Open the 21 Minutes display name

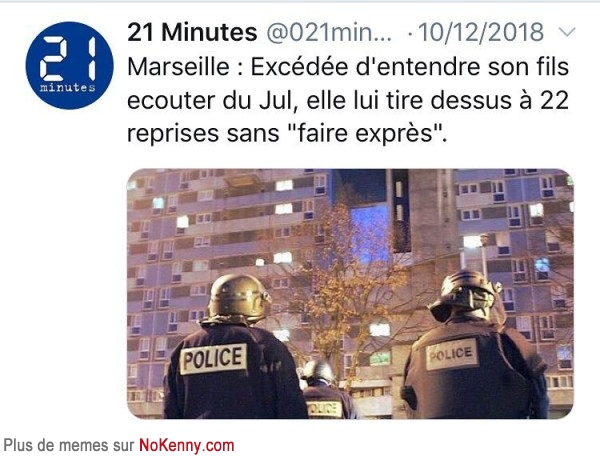pos(192,32)
